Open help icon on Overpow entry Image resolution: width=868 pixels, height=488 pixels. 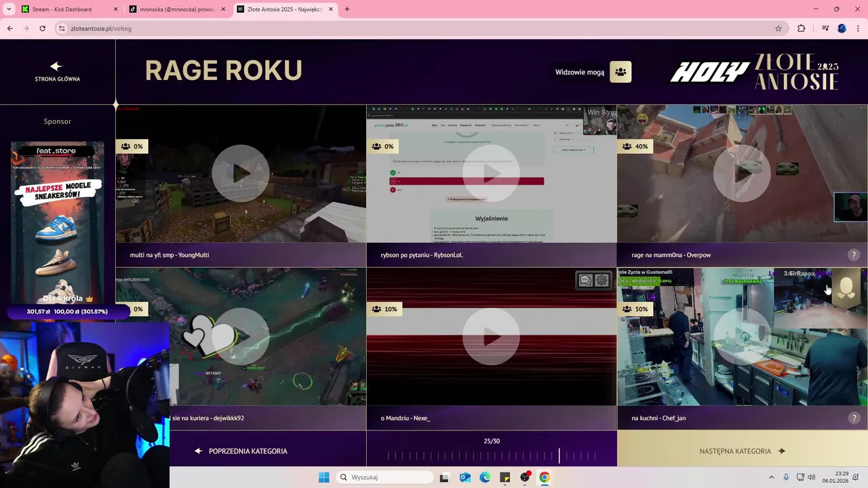(854, 255)
